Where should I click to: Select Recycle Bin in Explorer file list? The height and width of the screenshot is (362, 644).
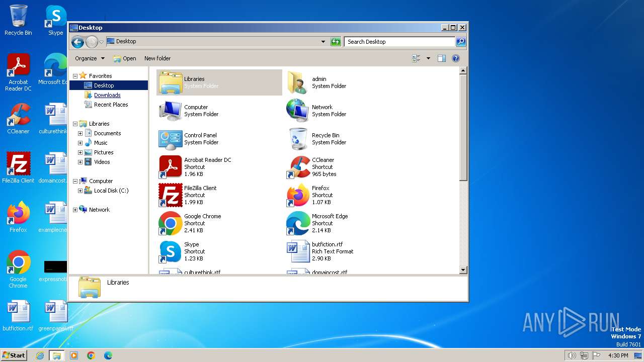click(298, 139)
